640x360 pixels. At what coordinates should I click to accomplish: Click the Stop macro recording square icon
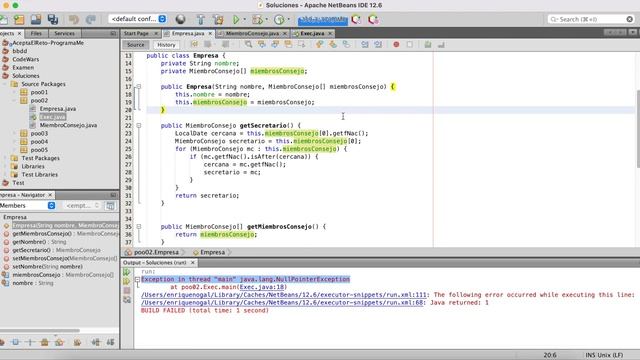point(409,44)
